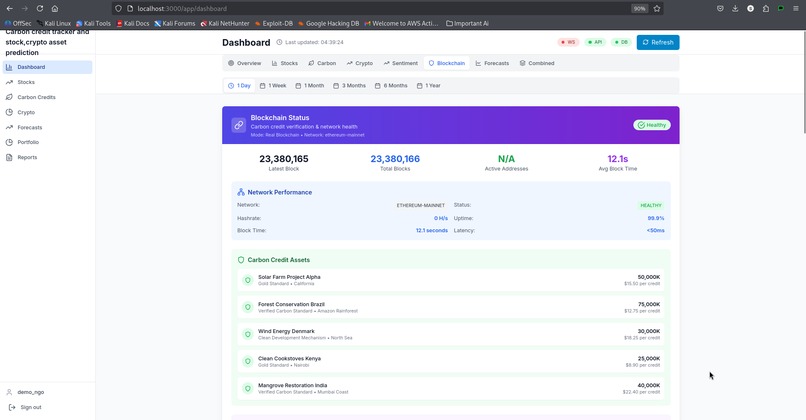This screenshot has height=420, width=806.
Task: Bookmark this page with the star icon
Action: (656, 8)
